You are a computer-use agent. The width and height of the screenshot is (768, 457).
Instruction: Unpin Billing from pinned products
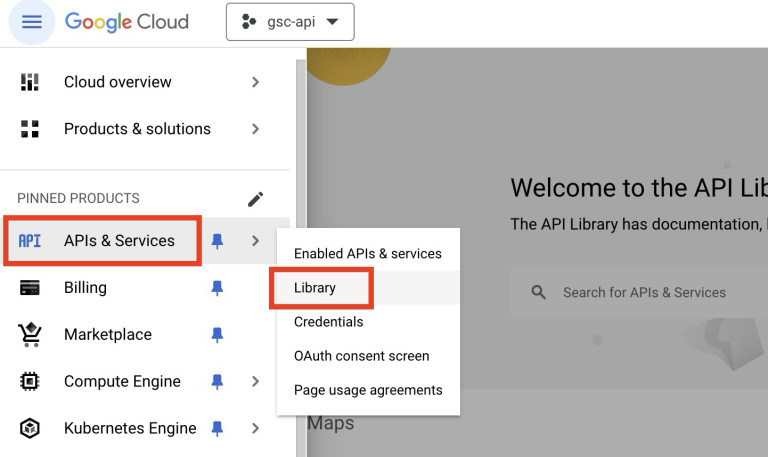point(217,288)
